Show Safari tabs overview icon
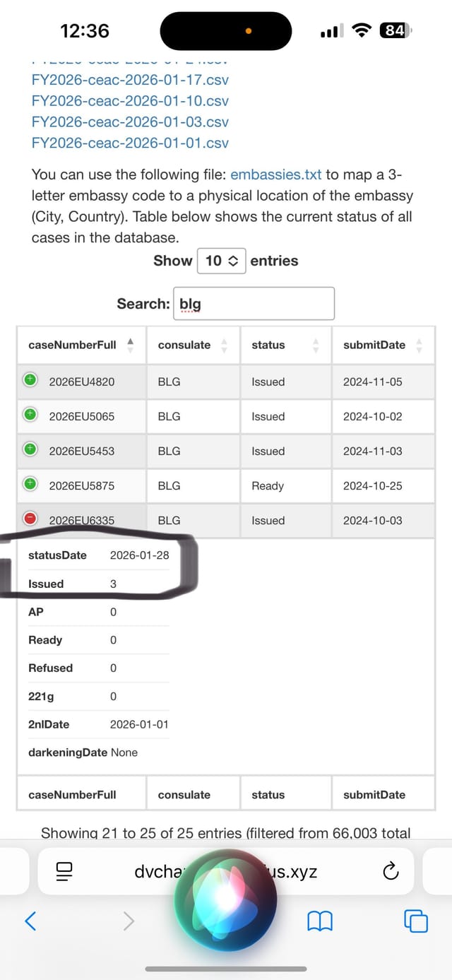 415,920
